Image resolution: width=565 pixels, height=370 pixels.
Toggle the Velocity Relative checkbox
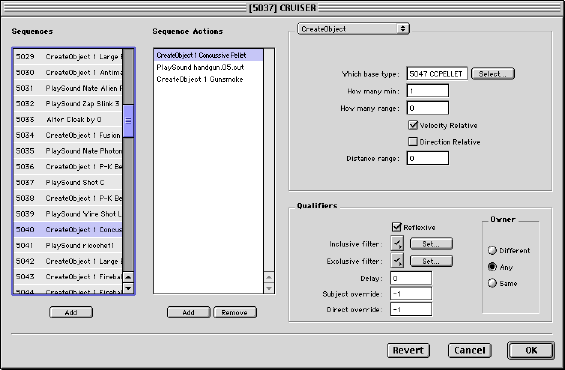[413, 125]
